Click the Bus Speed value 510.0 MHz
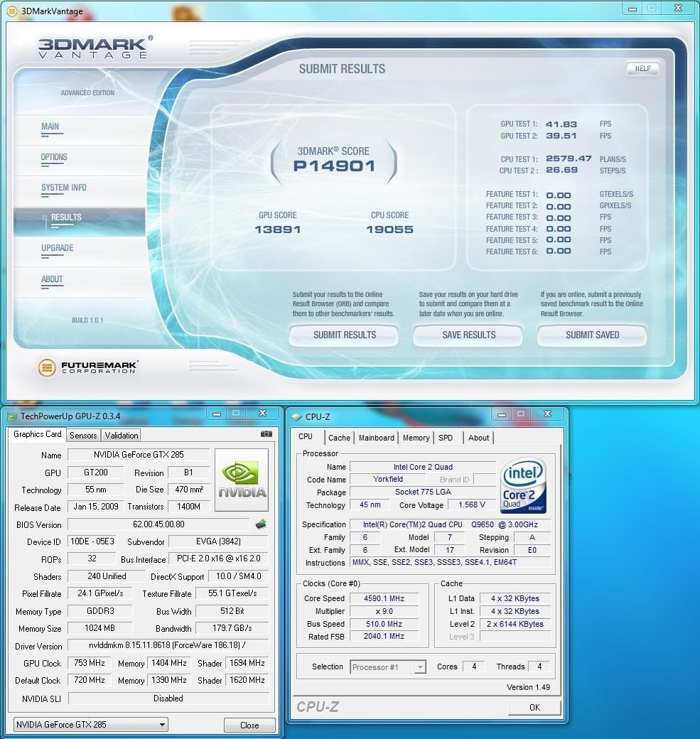This screenshot has height=739, width=700. click(x=384, y=624)
